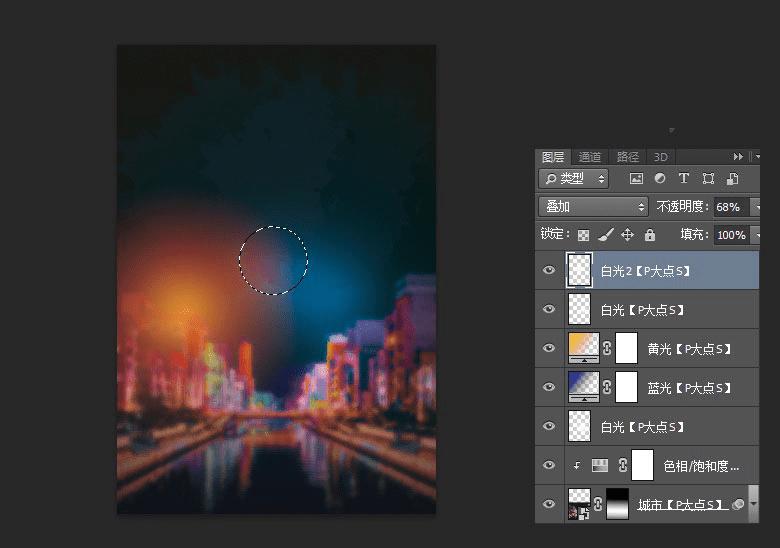Toggle visibility of 色相/饱和度 layer
The image size is (780, 548).
549,465
